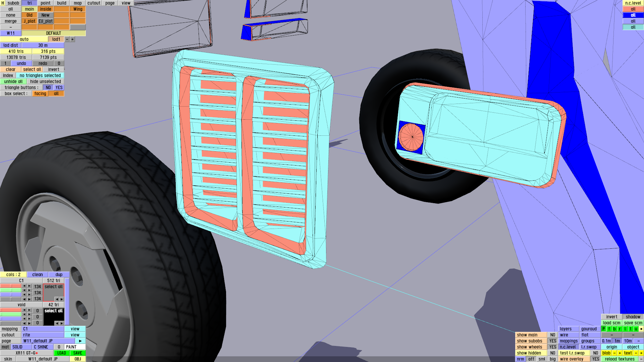Open the skin W11_default JP selector
Viewport: 644px width, 362px height.
click(43, 359)
